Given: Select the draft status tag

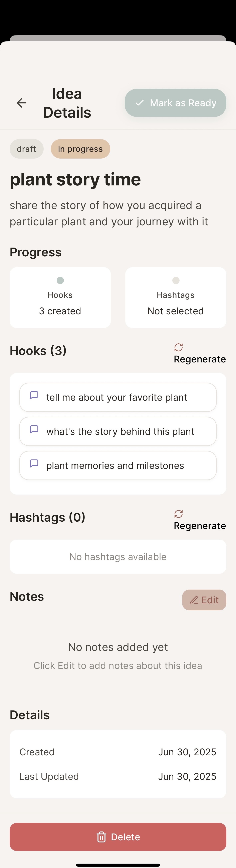Looking at the screenshot, I should (26, 149).
